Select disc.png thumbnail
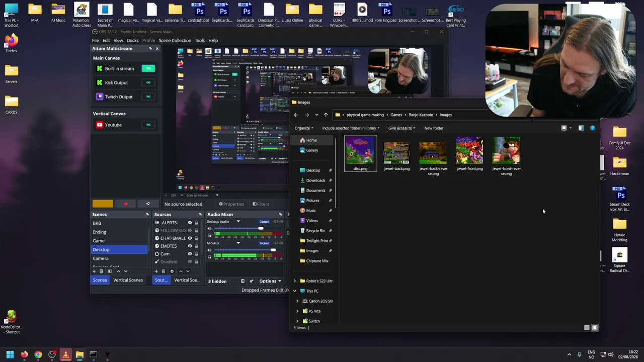The height and width of the screenshot is (362, 644). [360, 154]
